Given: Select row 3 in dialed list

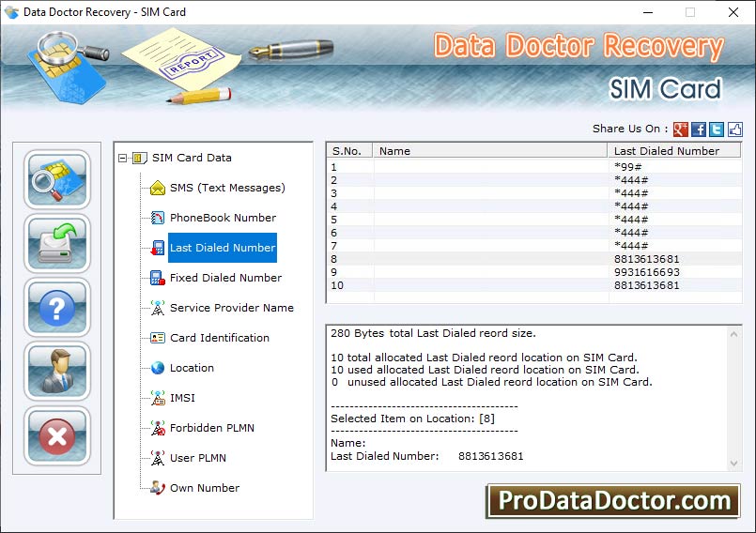Looking at the screenshot, I should (x=533, y=193).
